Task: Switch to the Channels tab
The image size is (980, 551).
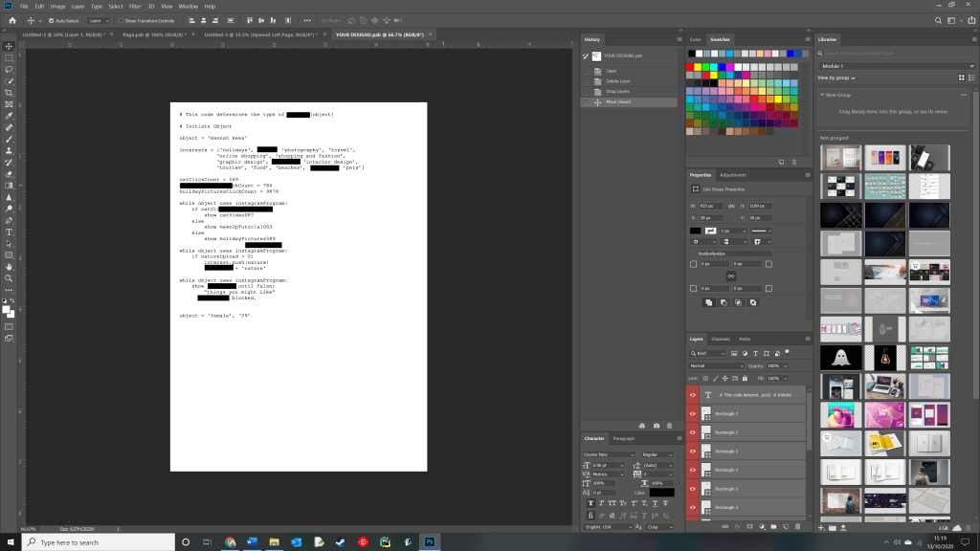Action: (x=720, y=339)
